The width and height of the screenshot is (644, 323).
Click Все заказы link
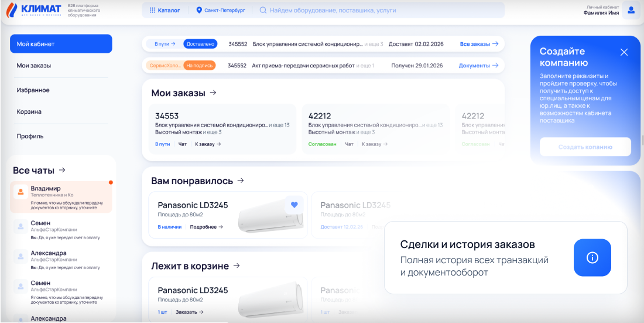pyautogui.click(x=478, y=44)
